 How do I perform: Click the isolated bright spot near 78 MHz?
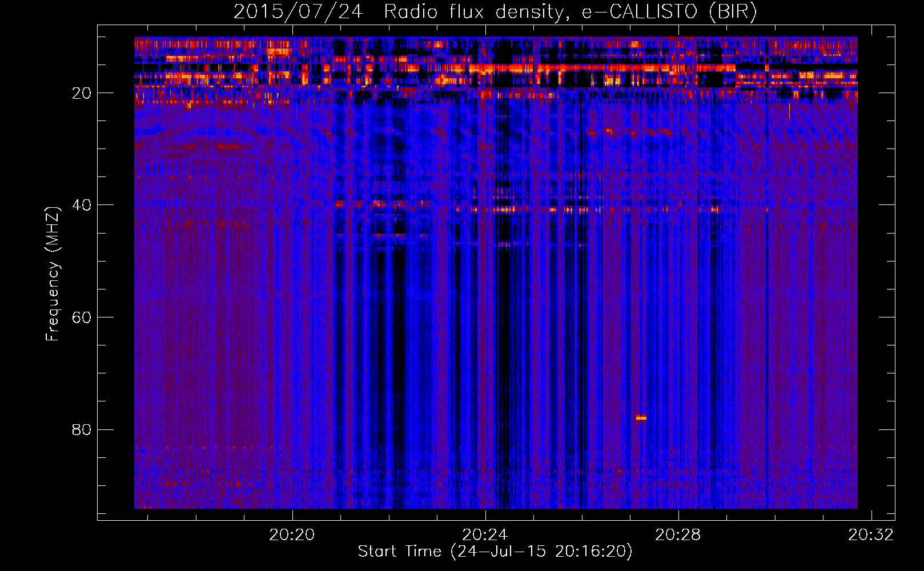point(641,418)
